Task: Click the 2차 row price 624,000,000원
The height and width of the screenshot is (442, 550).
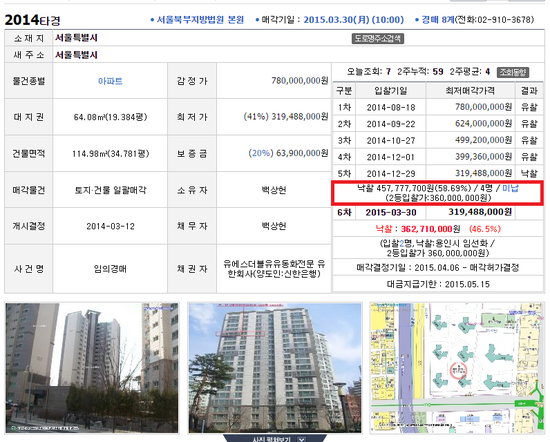Action: point(483,123)
